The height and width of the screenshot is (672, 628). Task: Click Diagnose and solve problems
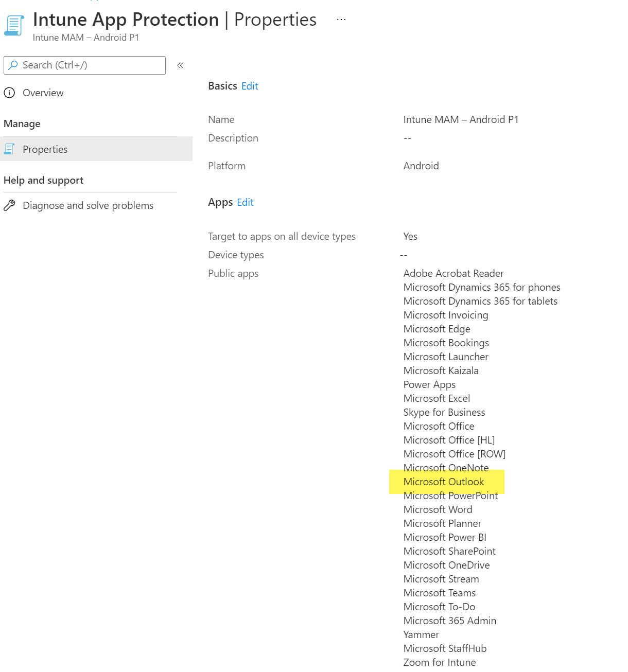[x=88, y=205]
